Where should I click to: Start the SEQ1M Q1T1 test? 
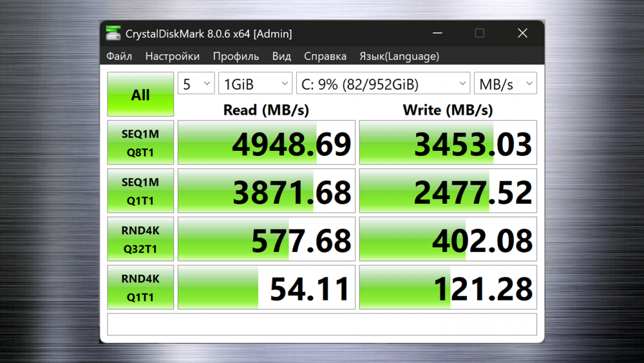pos(140,191)
